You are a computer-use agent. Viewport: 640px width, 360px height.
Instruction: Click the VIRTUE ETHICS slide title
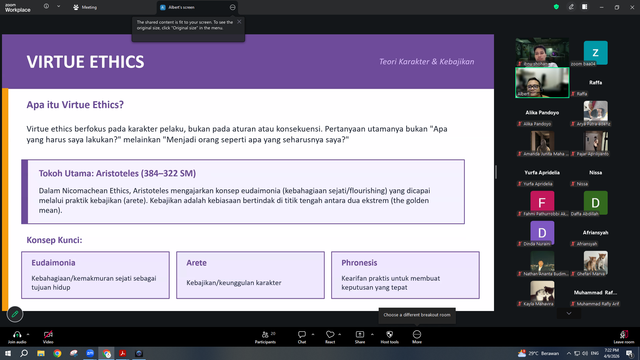pyautogui.click(x=85, y=62)
